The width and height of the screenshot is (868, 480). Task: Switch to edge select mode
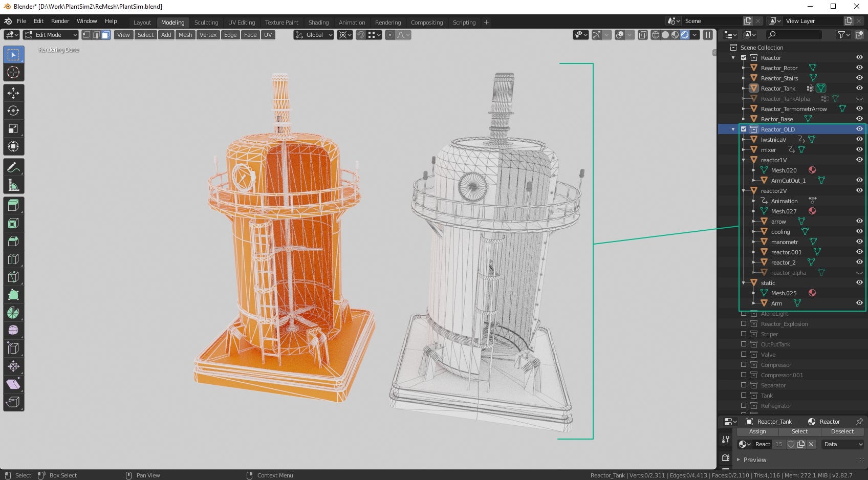[x=96, y=35]
